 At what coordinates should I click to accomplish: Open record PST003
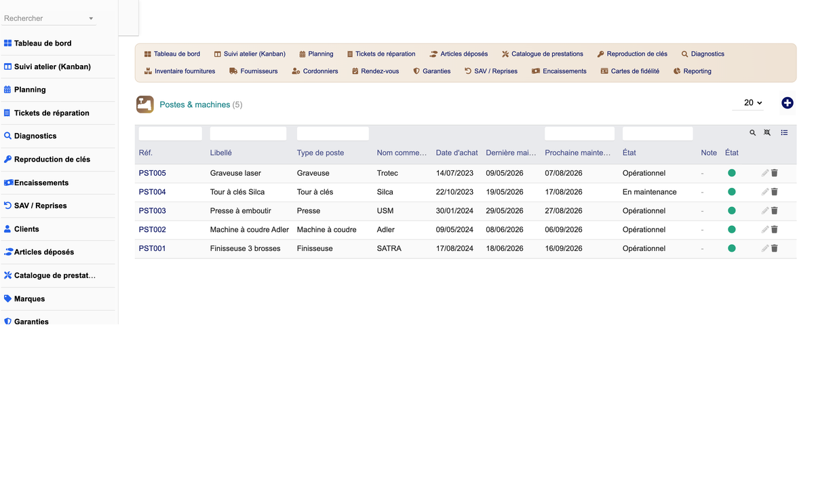(x=153, y=211)
